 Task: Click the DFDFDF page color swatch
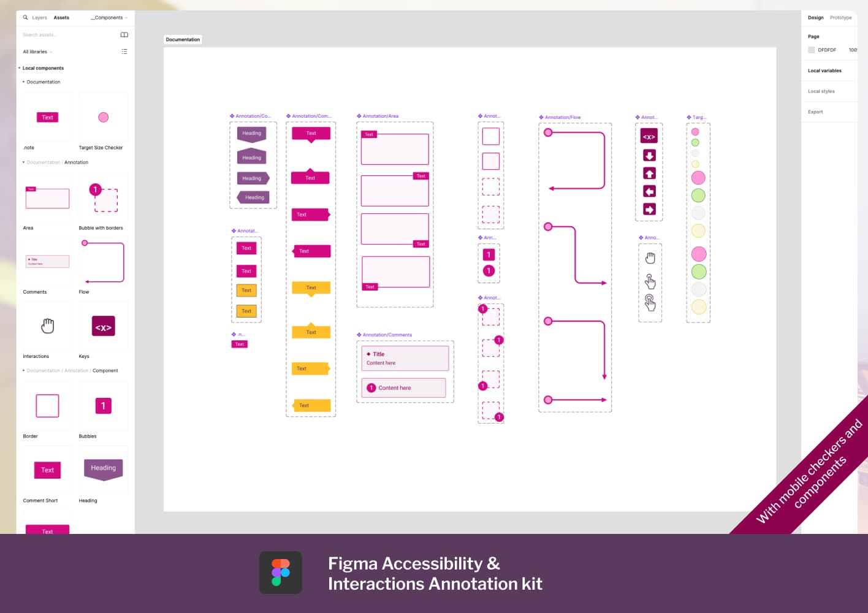point(812,50)
